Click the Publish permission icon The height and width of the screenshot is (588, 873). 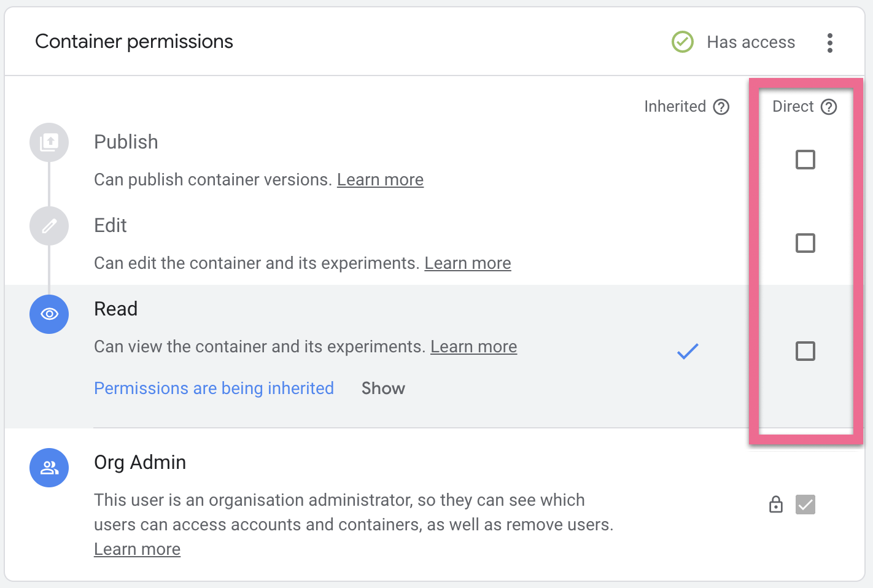tap(49, 142)
